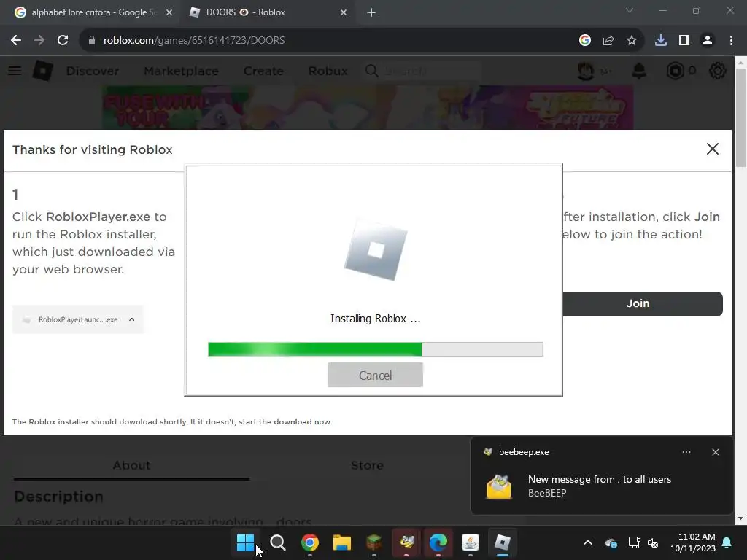Click the browser back arrow

16,41
